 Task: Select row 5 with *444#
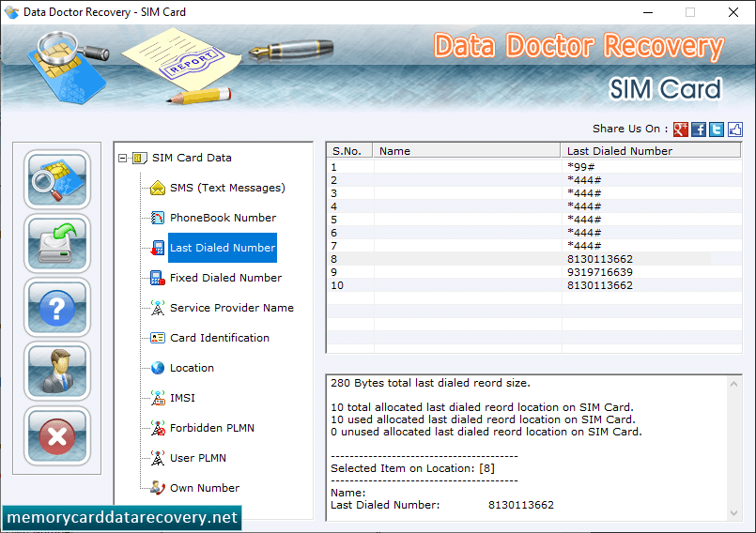pyautogui.click(x=534, y=220)
